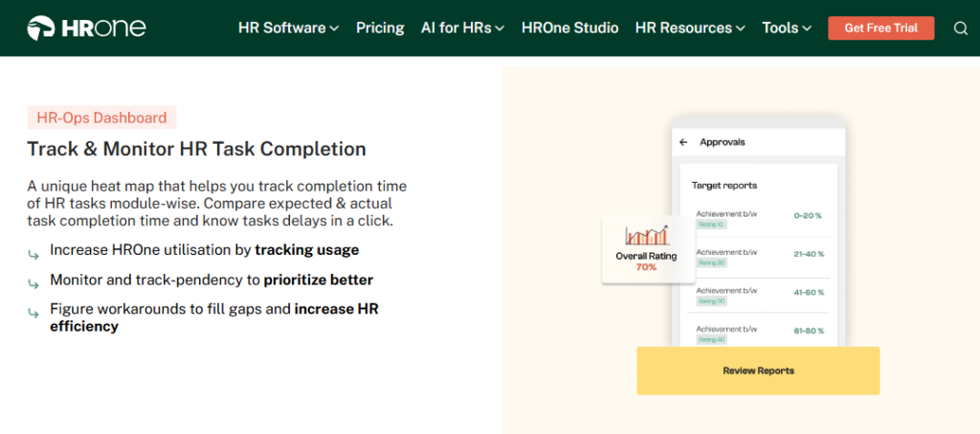980x434 pixels.
Task: Open the search magnifier icon
Action: (x=961, y=28)
